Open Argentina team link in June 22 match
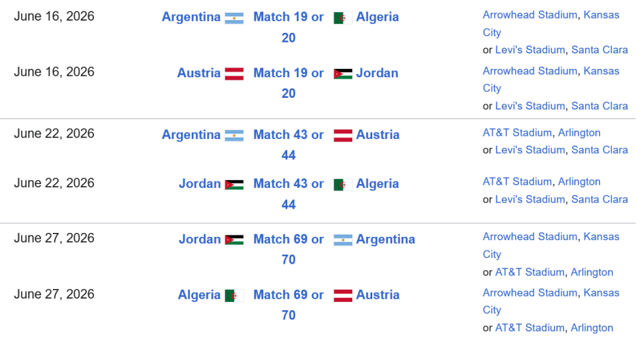644x343 pixels. click(x=191, y=135)
